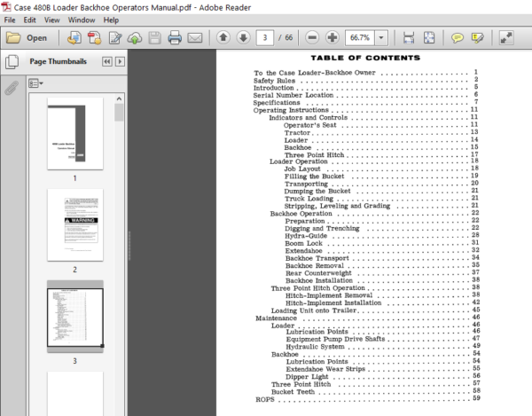This screenshot has width=532, height=416.
Task: Collapse the panel with double left arrows
Action: coord(107,61)
